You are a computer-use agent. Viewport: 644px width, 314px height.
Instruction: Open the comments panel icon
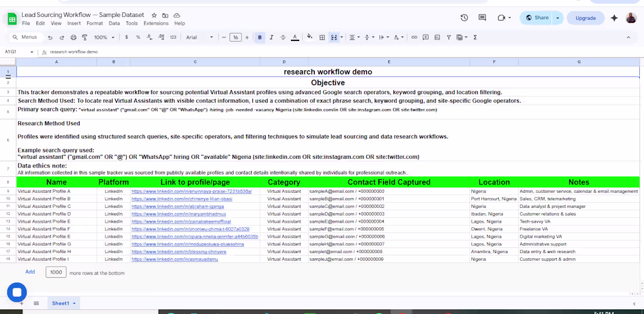pyautogui.click(x=482, y=18)
